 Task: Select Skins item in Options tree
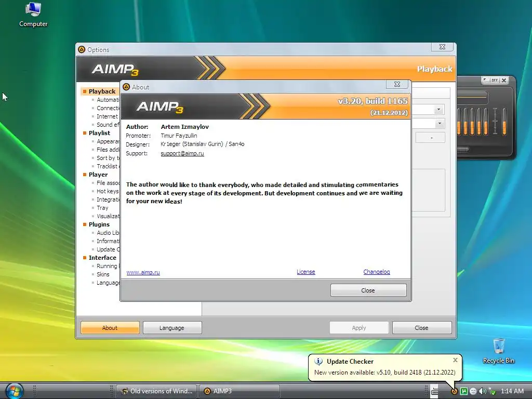click(x=103, y=274)
